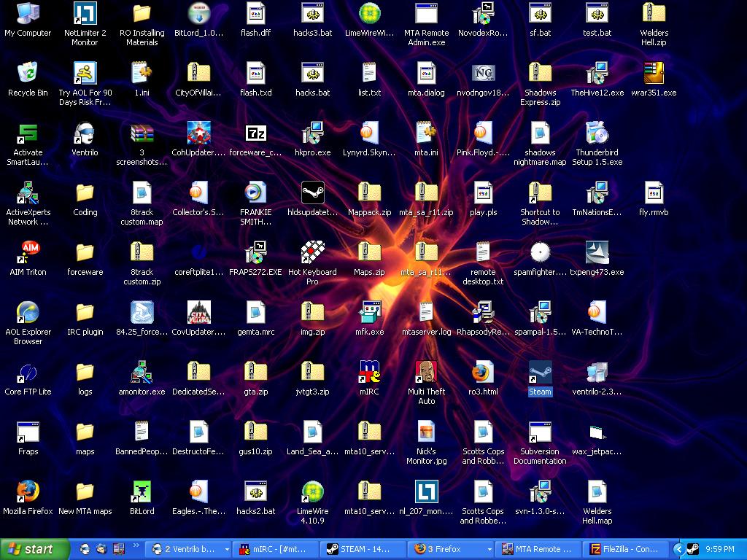
Task: Open the Core FTP Lite shortcut
Action: coord(28,373)
